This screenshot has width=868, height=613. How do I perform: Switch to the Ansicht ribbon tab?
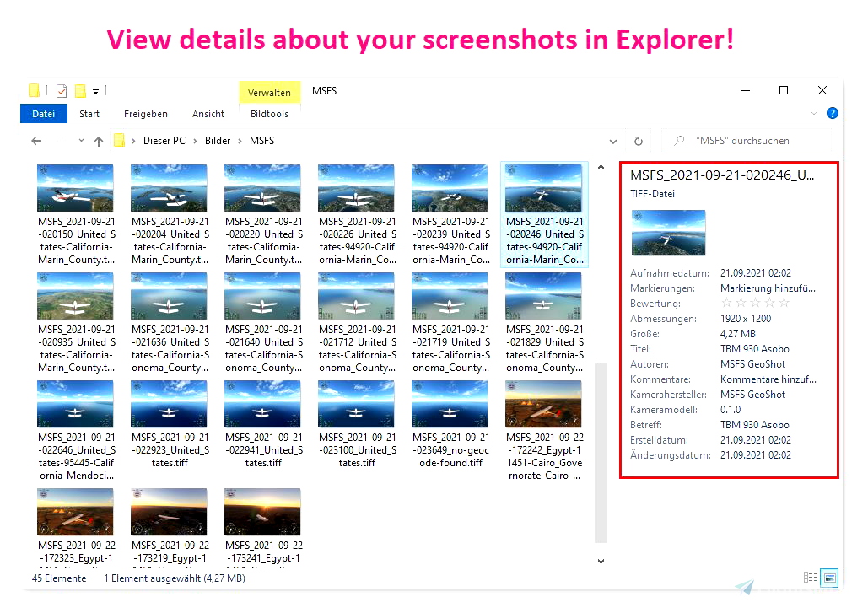[x=208, y=113]
